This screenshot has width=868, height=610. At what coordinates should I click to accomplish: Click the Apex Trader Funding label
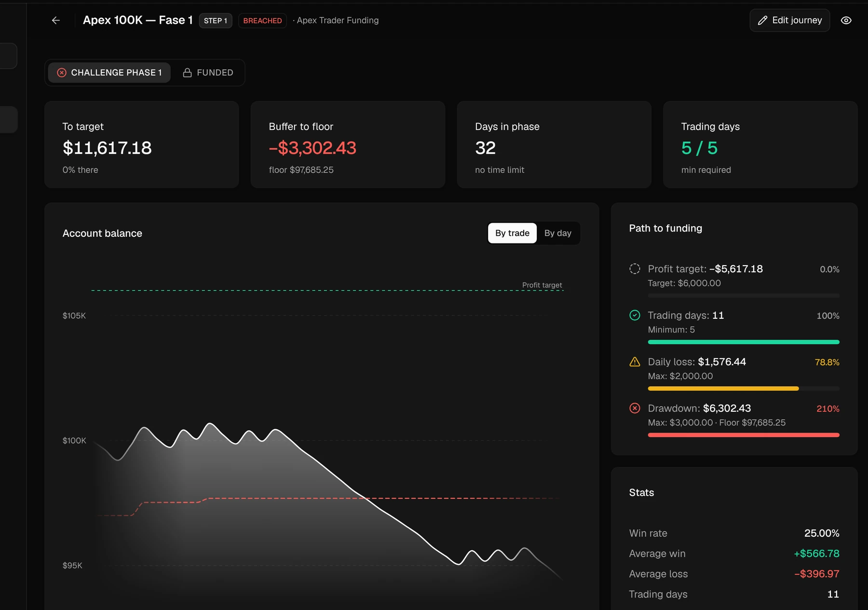point(338,20)
